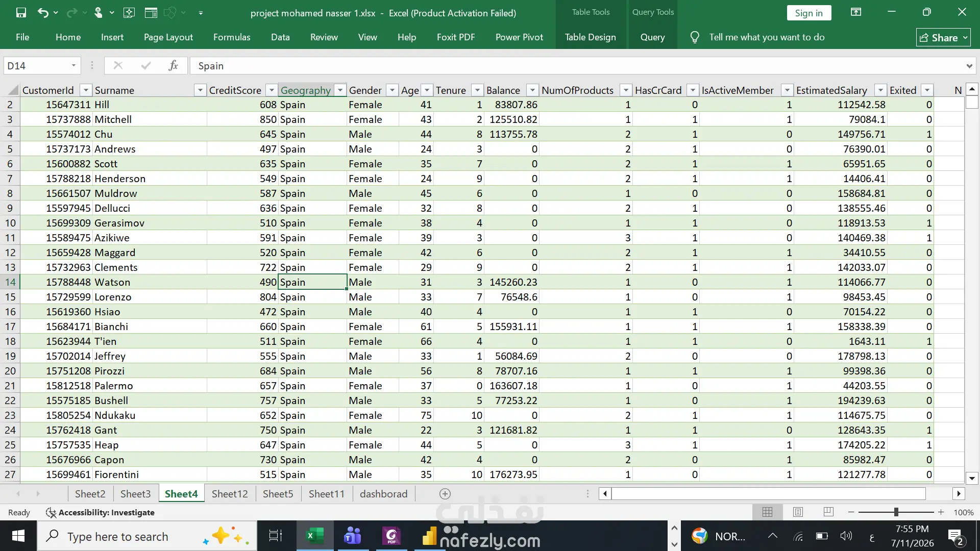Open Customize Quick Access Toolbar arrow
Image resolution: width=980 pixels, height=551 pixels.
pos(201,13)
